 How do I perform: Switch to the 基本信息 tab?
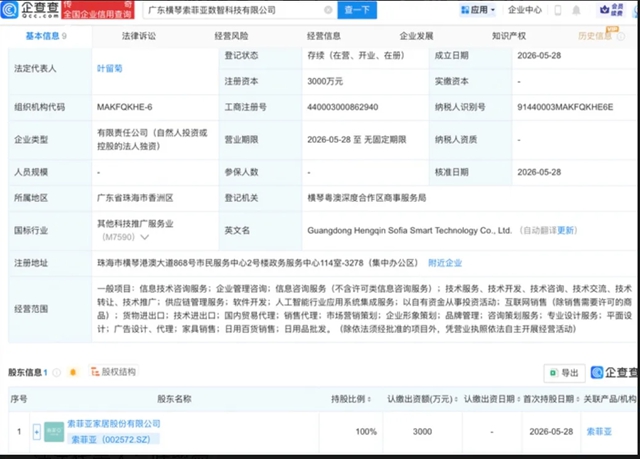pos(46,36)
